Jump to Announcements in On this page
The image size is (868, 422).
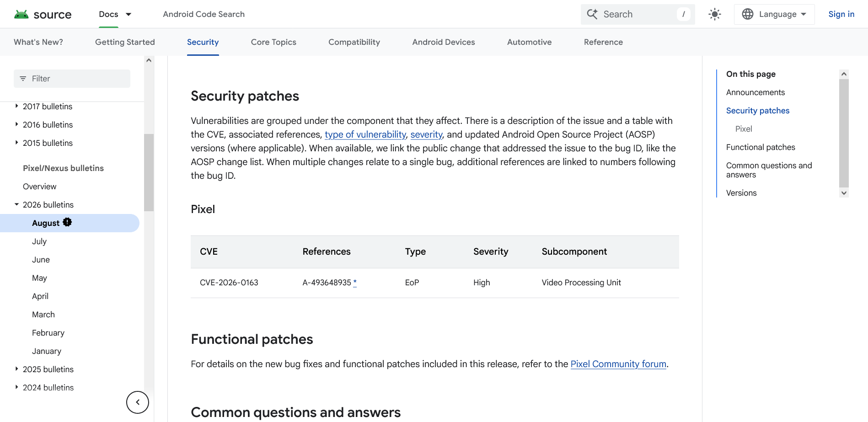[755, 92]
